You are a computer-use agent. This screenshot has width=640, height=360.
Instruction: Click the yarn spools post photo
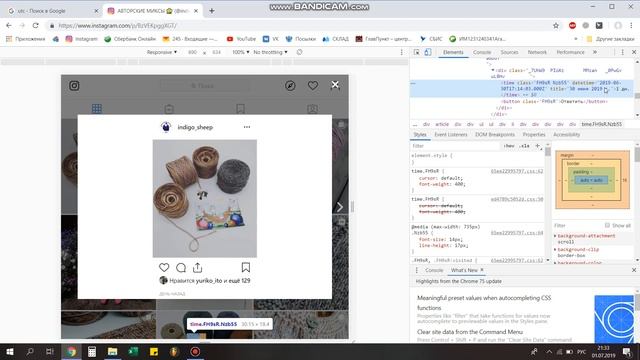coord(205,198)
